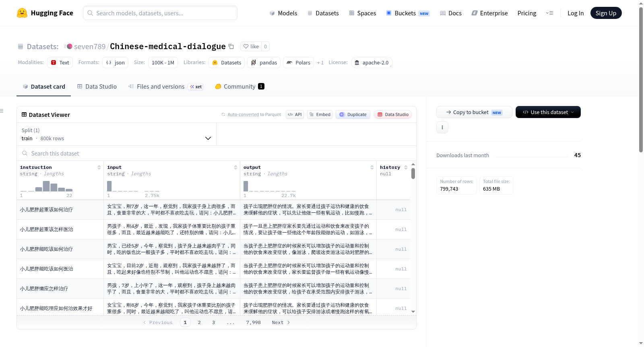Sort the input column
The width and height of the screenshot is (644, 347).
235,167
